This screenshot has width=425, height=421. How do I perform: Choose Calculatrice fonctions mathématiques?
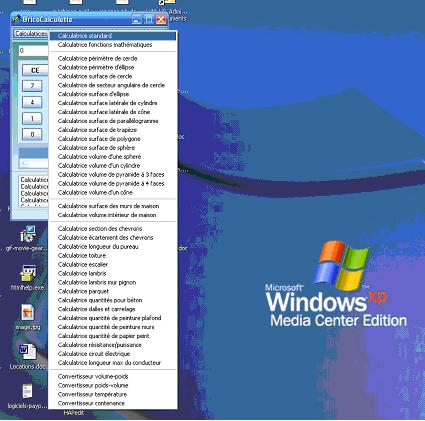113,45
